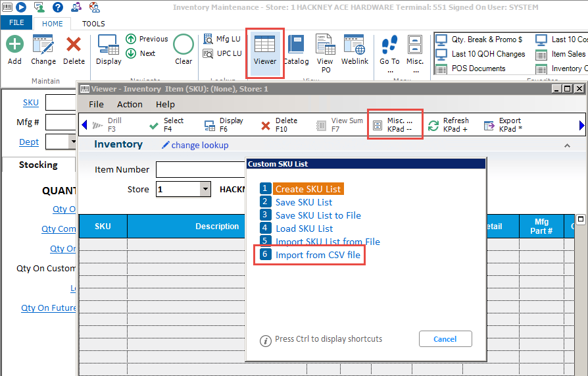Open the ribbon Misc. menu icon
588x376 pixels.
(415, 44)
